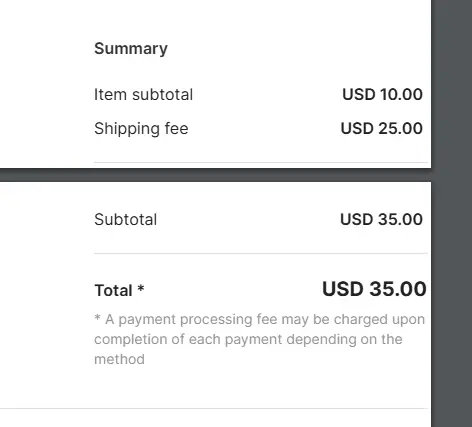Viewport: 472px width, 427px height.
Task: Select the Item subtotal label
Action: pyautogui.click(x=144, y=95)
